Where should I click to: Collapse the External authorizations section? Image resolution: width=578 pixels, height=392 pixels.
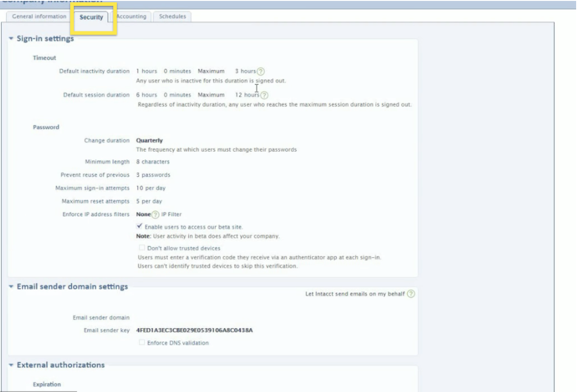(x=11, y=365)
